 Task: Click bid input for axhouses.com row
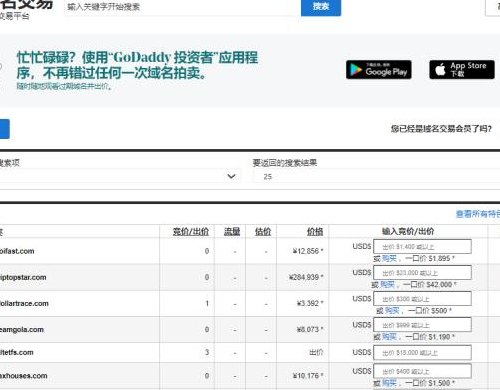(x=422, y=371)
